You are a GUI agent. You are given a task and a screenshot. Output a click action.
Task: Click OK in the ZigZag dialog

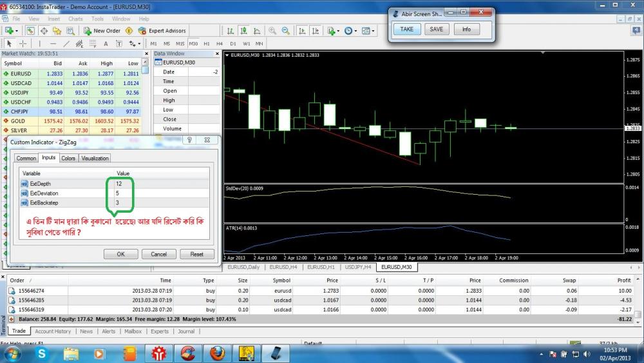[121, 254]
